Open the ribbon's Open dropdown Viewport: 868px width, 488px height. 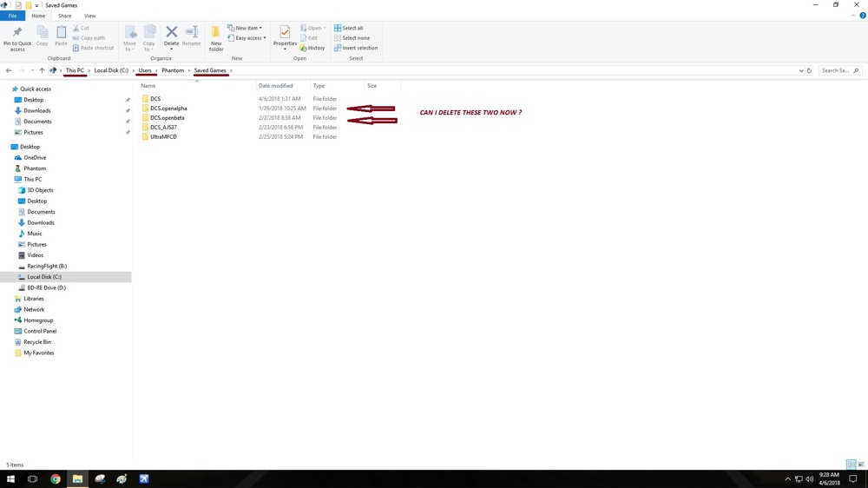click(x=312, y=28)
